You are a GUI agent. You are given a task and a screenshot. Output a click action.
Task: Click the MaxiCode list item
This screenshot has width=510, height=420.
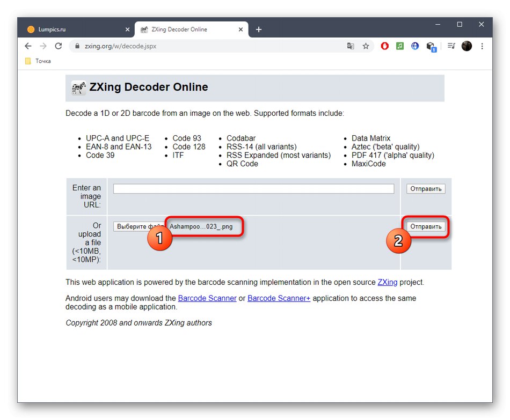coord(368,164)
